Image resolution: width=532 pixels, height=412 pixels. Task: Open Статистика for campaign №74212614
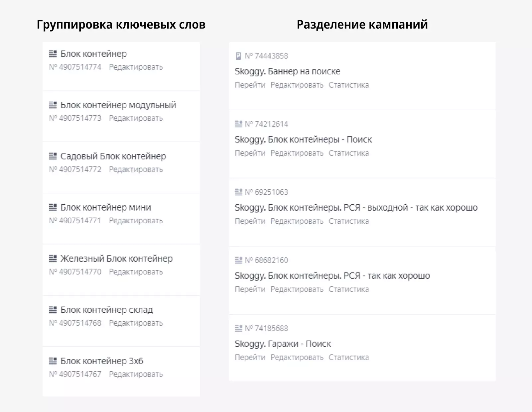pos(348,153)
